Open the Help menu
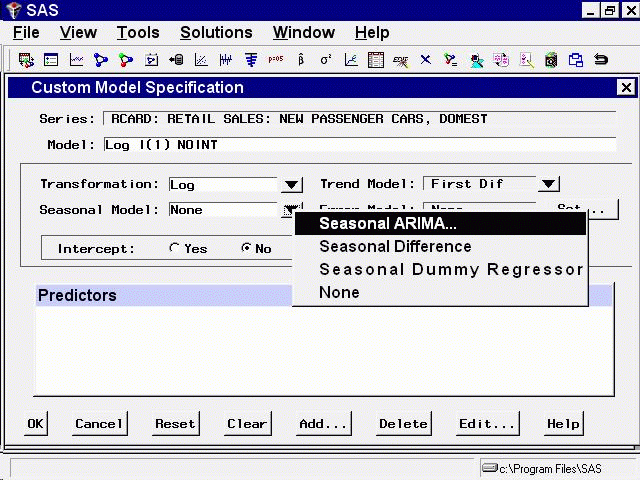This screenshot has width=640, height=480. [x=372, y=33]
